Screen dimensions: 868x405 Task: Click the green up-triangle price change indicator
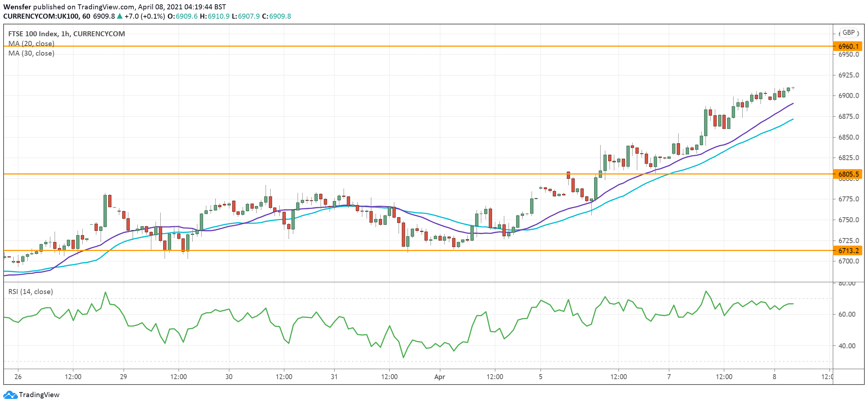coord(120,16)
